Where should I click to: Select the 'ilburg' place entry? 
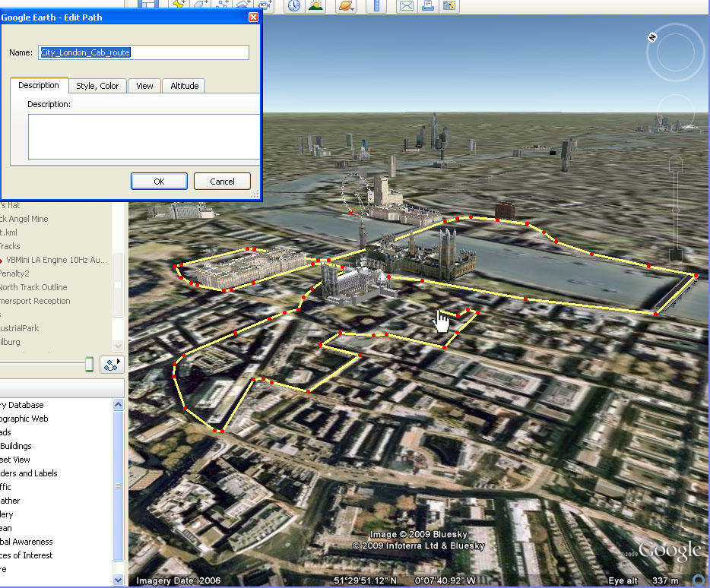pyautogui.click(x=10, y=342)
